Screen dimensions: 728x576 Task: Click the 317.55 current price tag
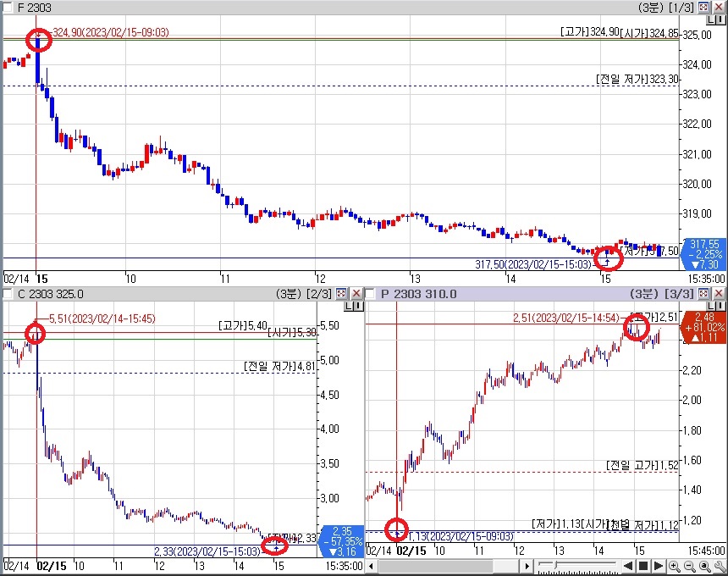tap(703, 255)
